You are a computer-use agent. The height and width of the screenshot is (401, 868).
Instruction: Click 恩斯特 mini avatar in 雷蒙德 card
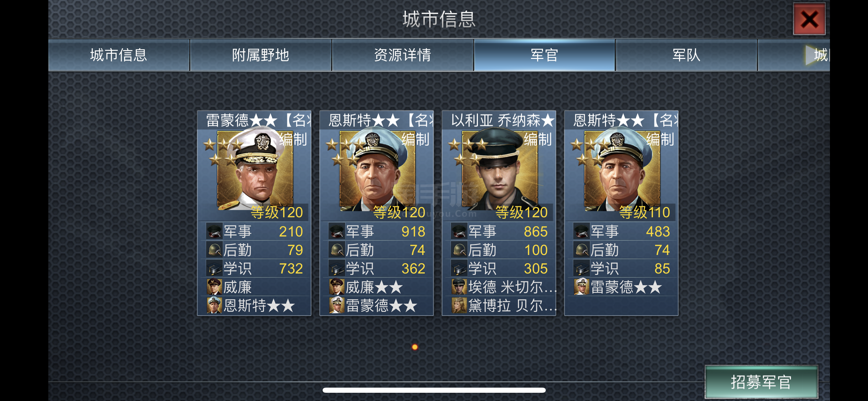[x=215, y=305]
